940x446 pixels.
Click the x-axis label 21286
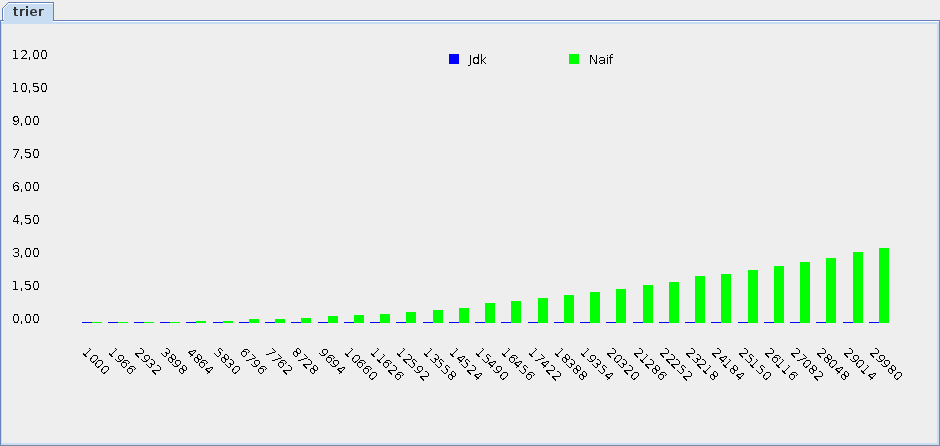pos(649,364)
